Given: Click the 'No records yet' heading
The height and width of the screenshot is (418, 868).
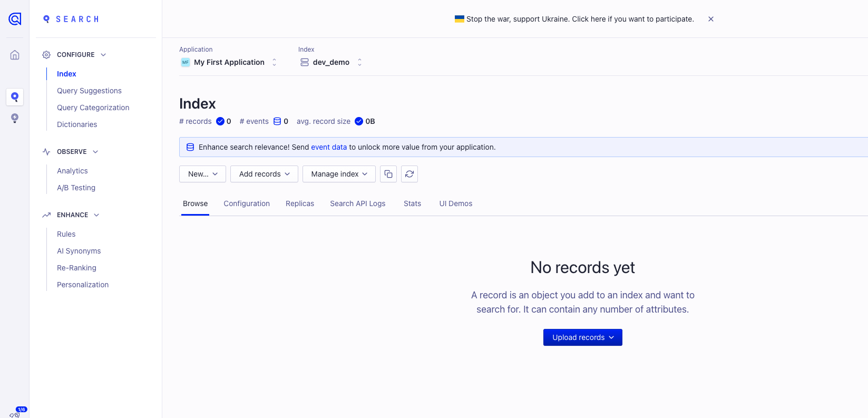Looking at the screenshot, I should point(583,268).
